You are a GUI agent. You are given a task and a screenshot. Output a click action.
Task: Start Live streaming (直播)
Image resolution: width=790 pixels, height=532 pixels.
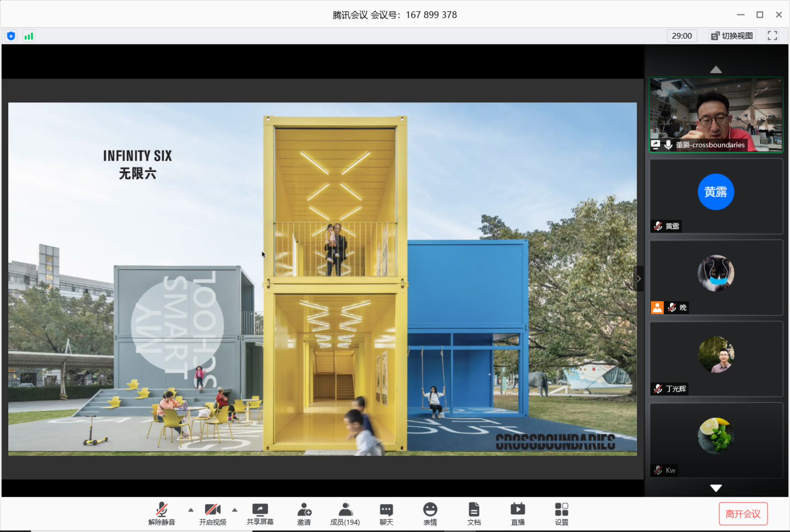tap(518, 514)
